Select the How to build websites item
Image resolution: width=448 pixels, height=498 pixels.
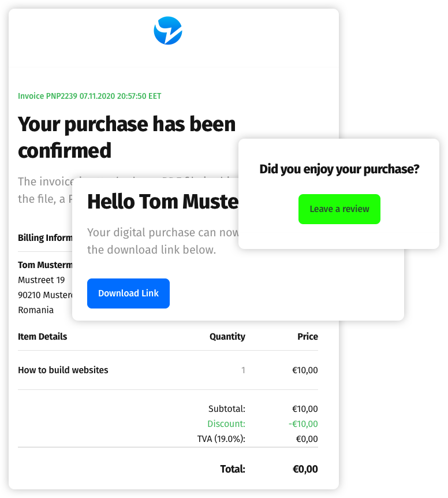(x=63, y=370)
